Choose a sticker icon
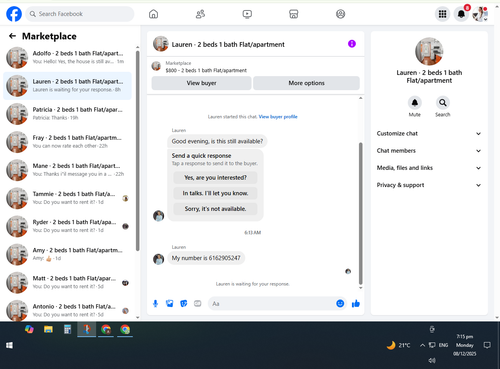The height and width of the screenshot is (369, 500). (x=184, y=303)
